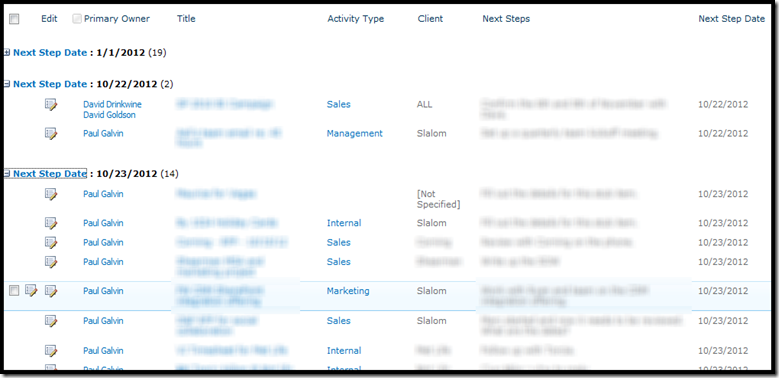Click edit icon for the first 10/23/2012 Sales row
This screenshot has height=378, width=779.
pos(51,243)
